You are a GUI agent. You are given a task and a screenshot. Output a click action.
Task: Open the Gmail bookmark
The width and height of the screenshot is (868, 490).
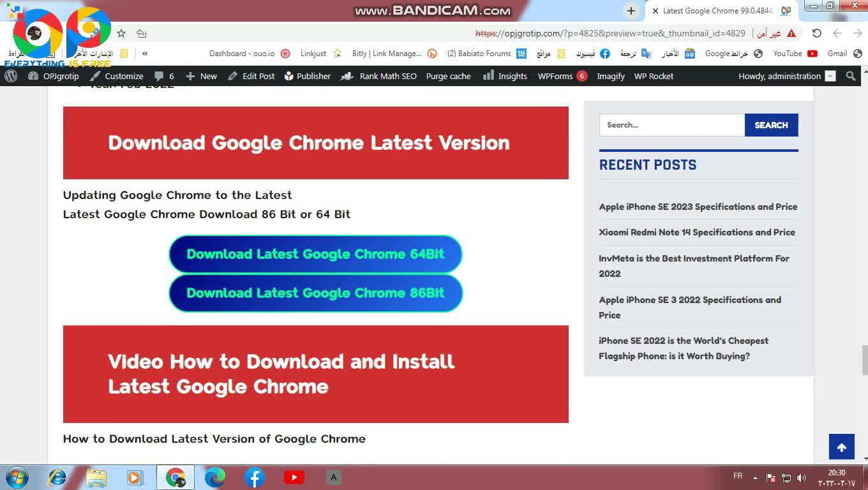(x=844, y=54)
